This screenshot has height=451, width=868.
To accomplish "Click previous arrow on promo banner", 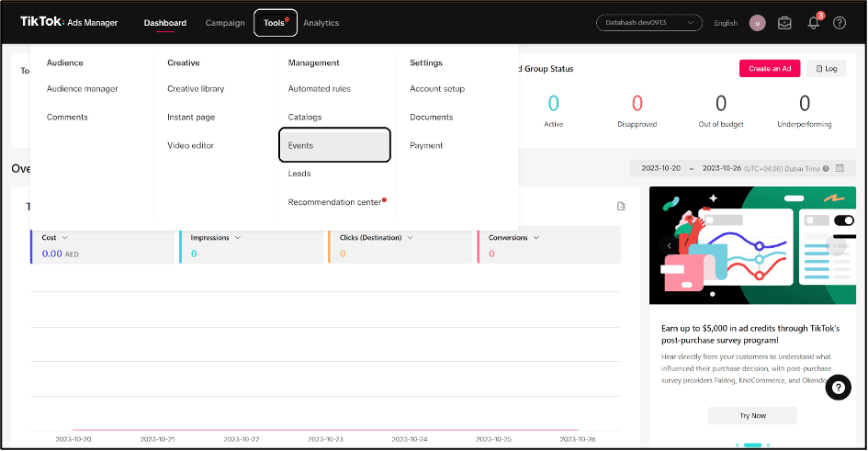I will coord(668,245).
